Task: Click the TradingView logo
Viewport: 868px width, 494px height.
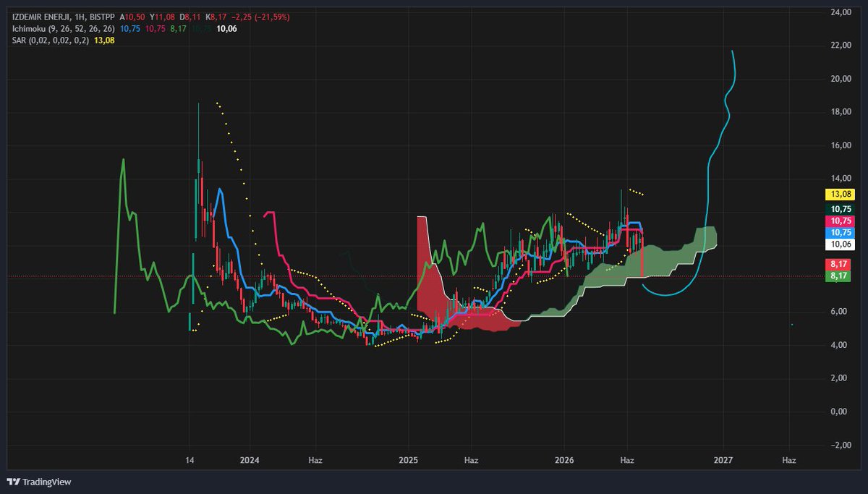Action: coord(39,482)
